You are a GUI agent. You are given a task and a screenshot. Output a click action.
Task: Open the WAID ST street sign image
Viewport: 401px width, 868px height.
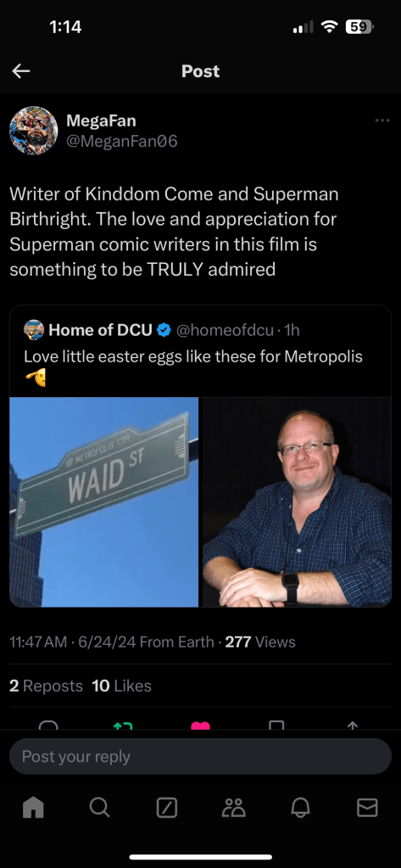(x=104, y=502)
